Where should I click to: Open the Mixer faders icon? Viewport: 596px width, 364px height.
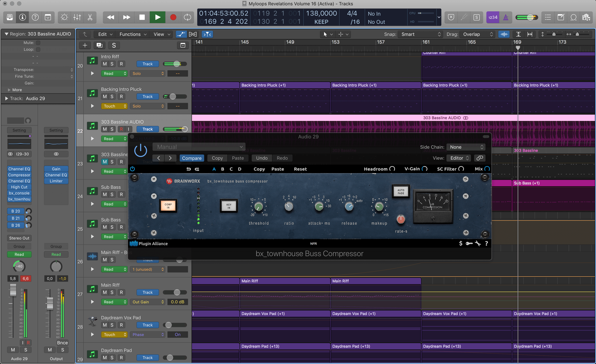pyautogui.click(x=77, y=17)
